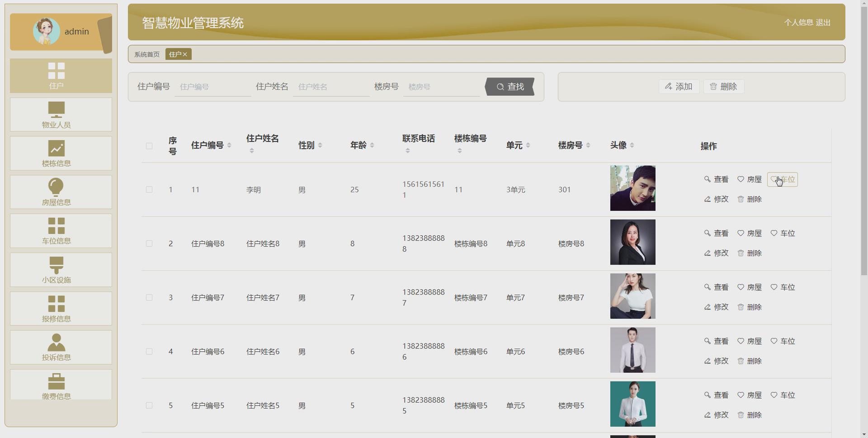The image size is (868, 438).
Task: Click 楼房号 search input field
Action: tap(442, 87)
